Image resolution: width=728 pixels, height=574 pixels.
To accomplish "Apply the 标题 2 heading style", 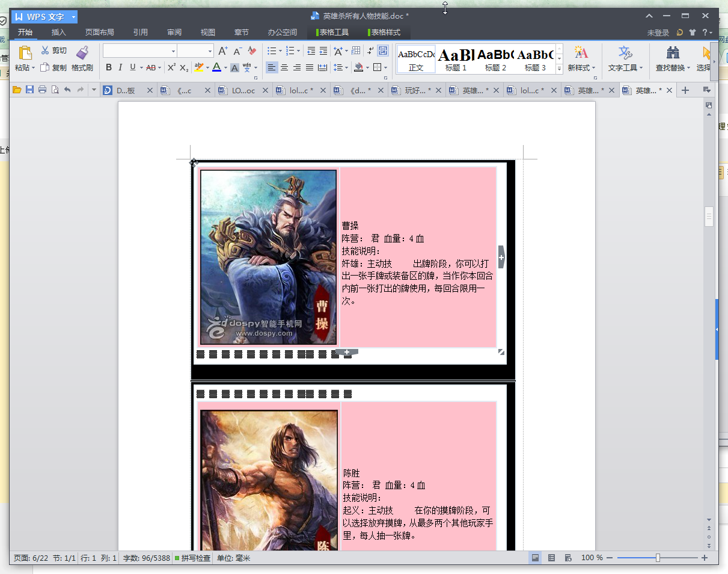I will (x=495, y=60).
